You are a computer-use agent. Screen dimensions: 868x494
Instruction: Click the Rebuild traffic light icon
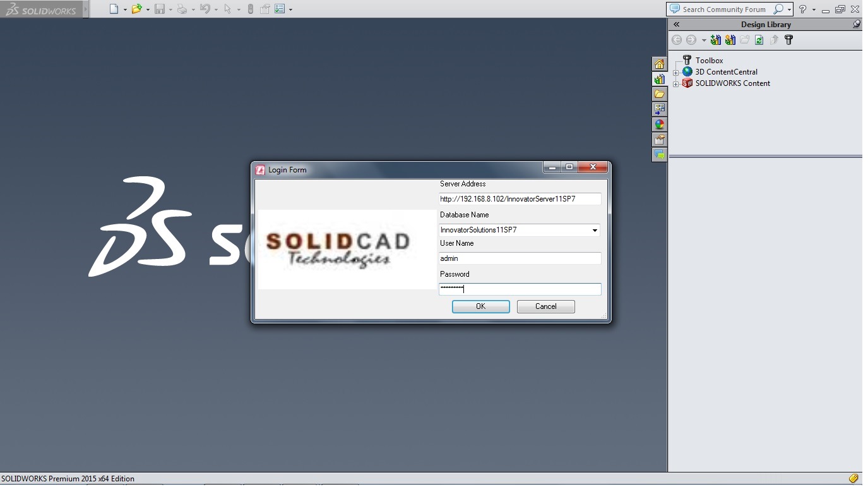(x=250, y=9)
